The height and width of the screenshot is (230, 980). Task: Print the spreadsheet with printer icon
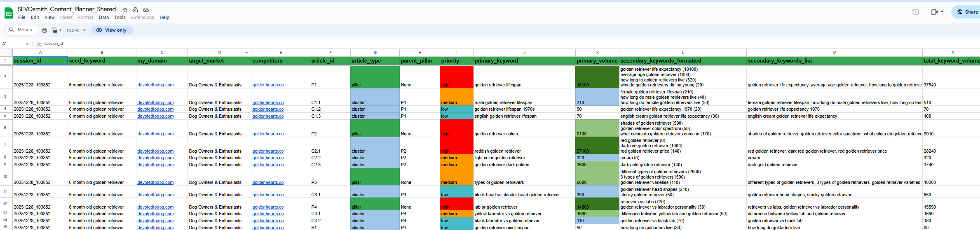coord(45,30)
